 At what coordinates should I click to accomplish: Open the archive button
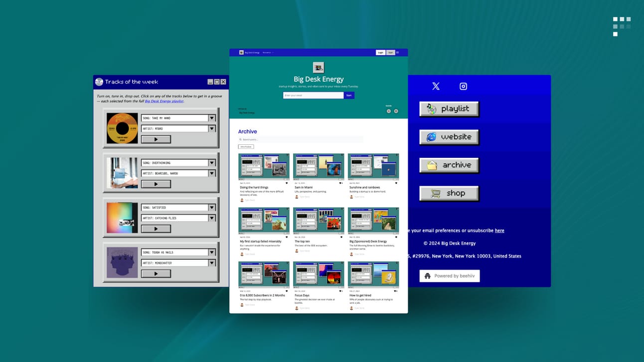449,165
